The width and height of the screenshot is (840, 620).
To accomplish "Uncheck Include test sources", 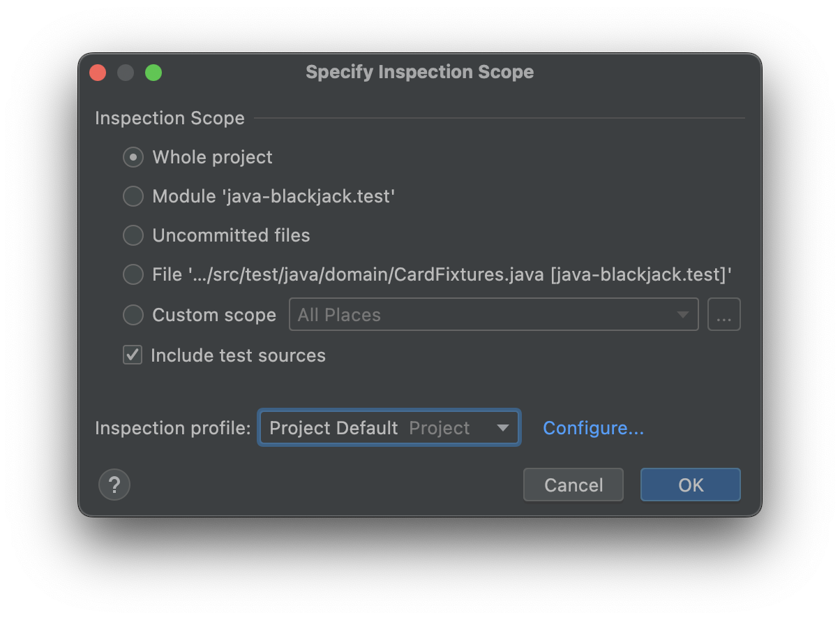I will point(133,355).
